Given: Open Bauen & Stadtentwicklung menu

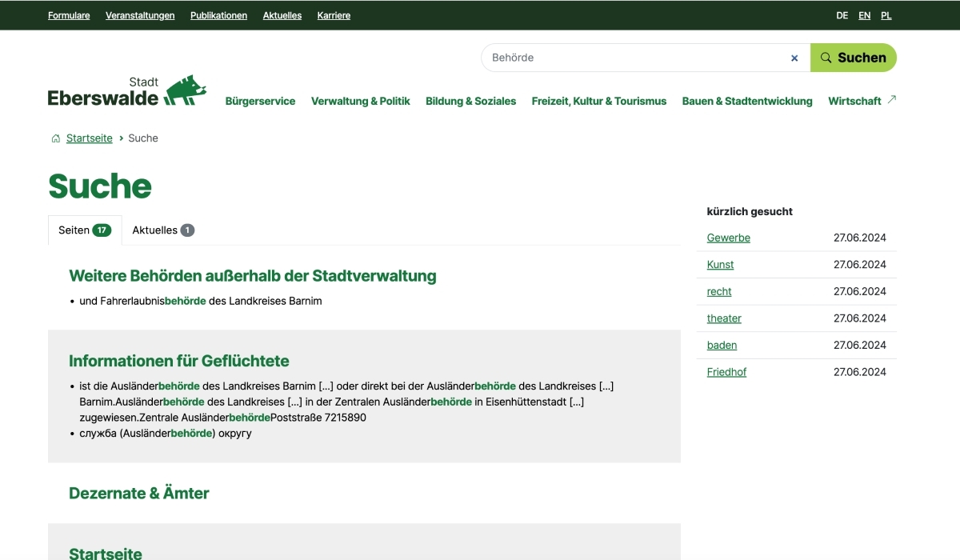Looking at the screenshot, I should [x=746, y=101].
